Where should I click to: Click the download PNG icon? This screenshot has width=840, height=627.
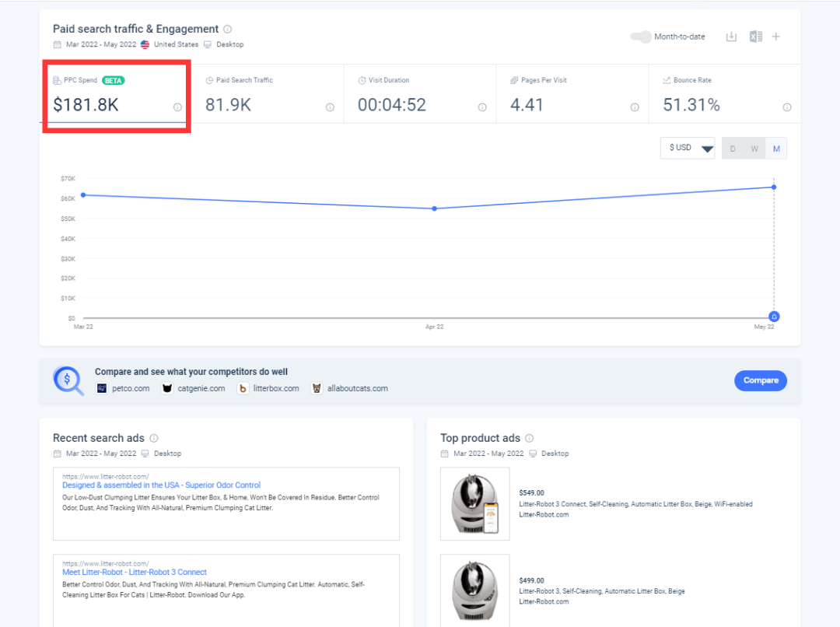click(x=731, y=37)
